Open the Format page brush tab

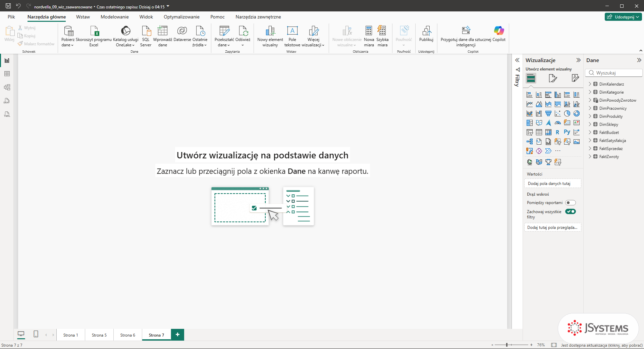[x=553, y=78]
